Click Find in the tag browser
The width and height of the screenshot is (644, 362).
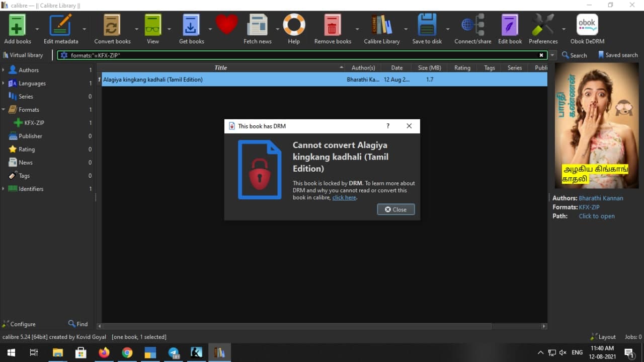point(78,324)
